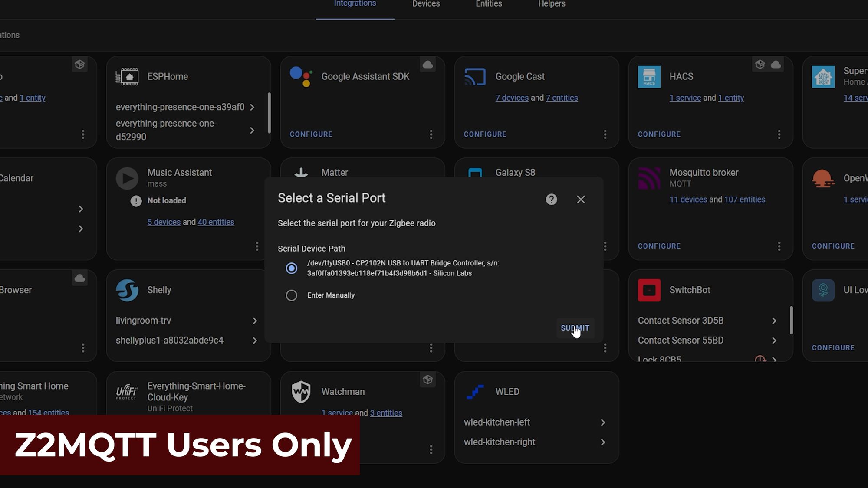Image resolution: width=868 pixels, height=488 pixels.
Task: Select the ttyUSB0 CP2102N serial port
Action: click(291, 268)
